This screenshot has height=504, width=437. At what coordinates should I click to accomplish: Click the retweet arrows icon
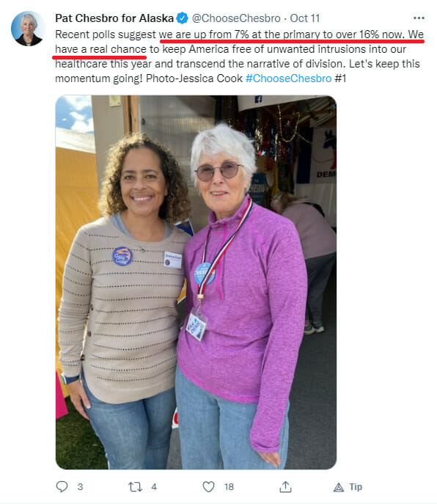(x=135, y=487)
